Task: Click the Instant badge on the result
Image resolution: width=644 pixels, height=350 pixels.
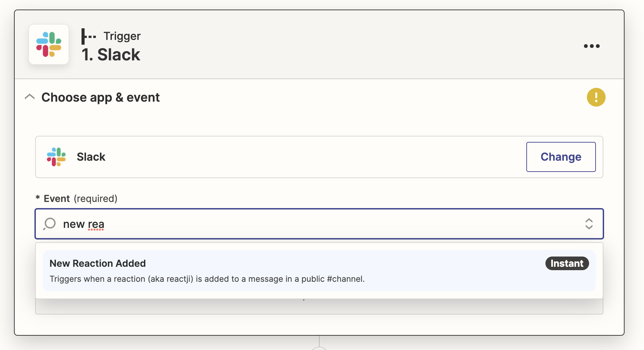Action: click(567, 263)
